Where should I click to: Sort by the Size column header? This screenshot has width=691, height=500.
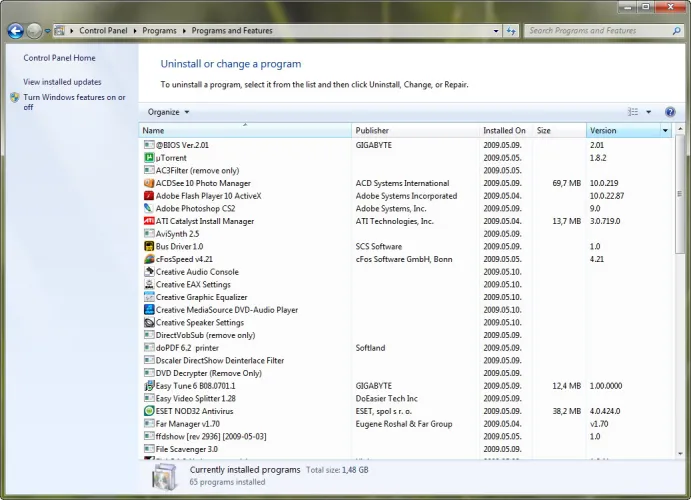point(559,130)
